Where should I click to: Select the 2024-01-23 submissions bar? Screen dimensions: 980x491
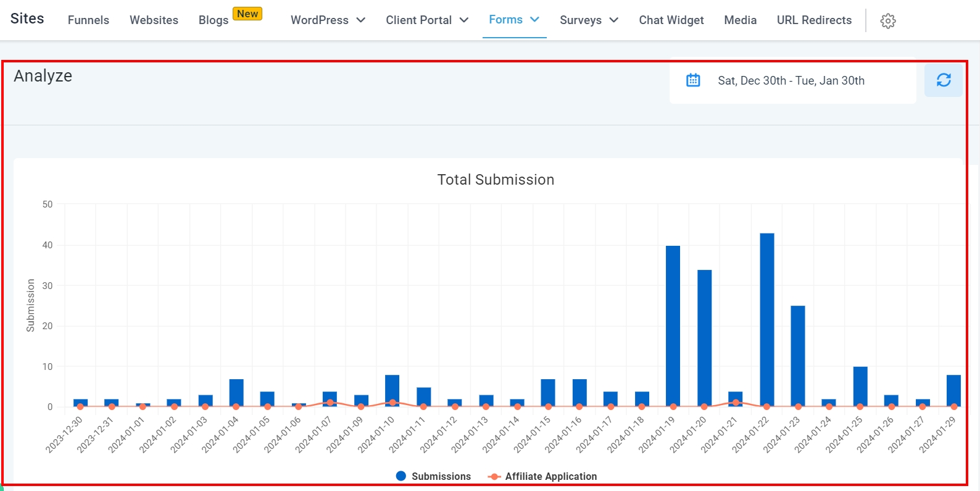pos(797,356)
